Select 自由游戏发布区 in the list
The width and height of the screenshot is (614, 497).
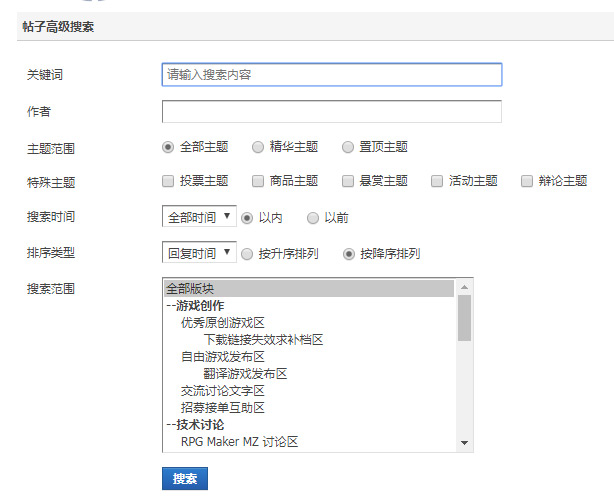pyautogui.click(x=309, y=357)
